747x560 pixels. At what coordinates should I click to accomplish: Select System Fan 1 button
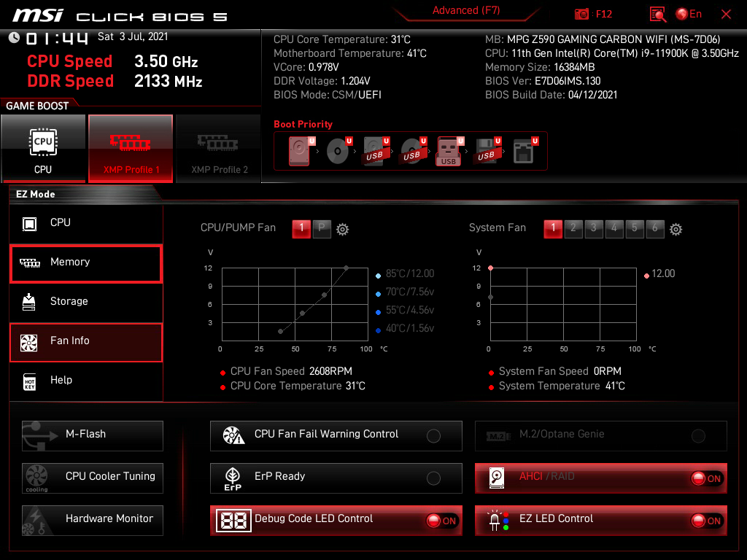553,228
